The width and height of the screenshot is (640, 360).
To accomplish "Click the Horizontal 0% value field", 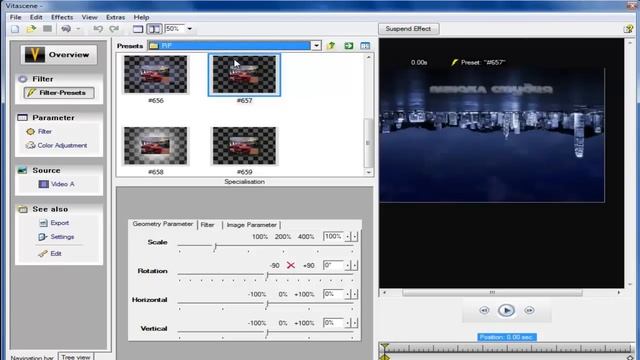I will point(333,294).
